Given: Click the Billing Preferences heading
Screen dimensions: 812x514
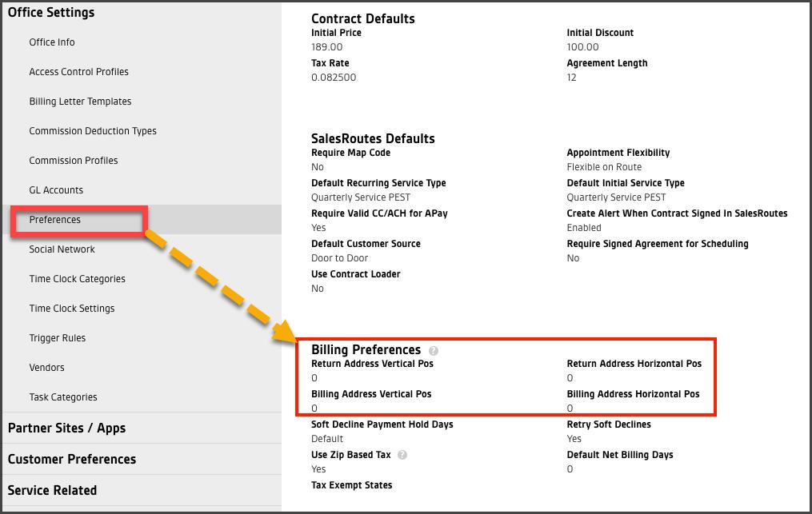Looking at the screenshot, I should click(366, 350).
